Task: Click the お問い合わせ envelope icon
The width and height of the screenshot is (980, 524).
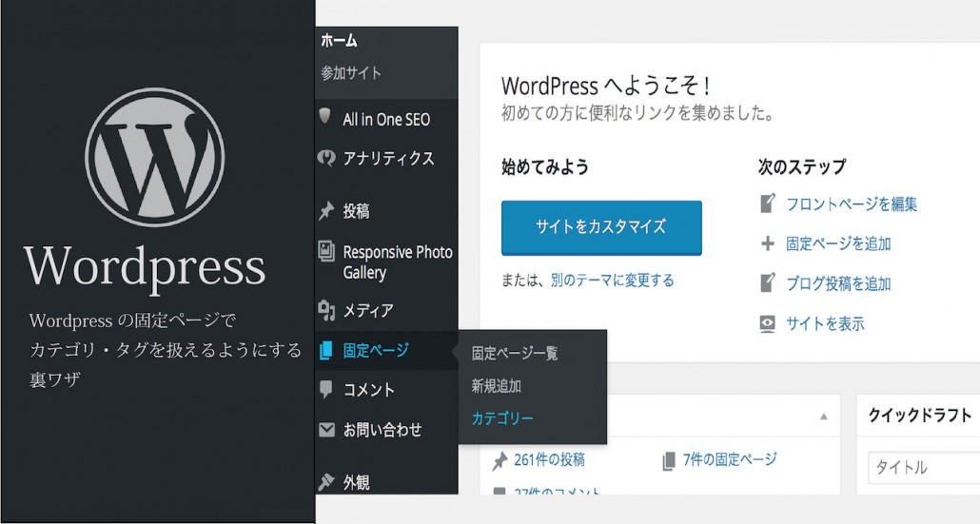Action: pyautogui.click(x=326, y=430)
